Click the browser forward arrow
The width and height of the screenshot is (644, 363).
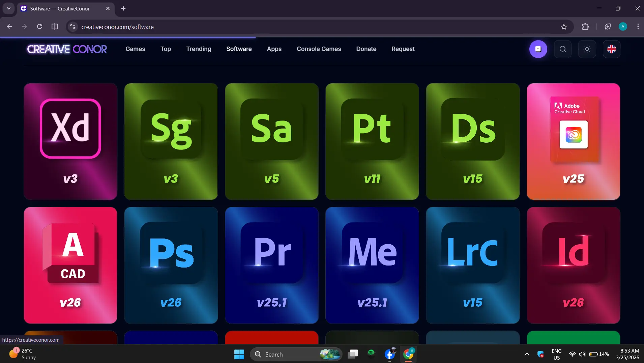click(24, 27)
